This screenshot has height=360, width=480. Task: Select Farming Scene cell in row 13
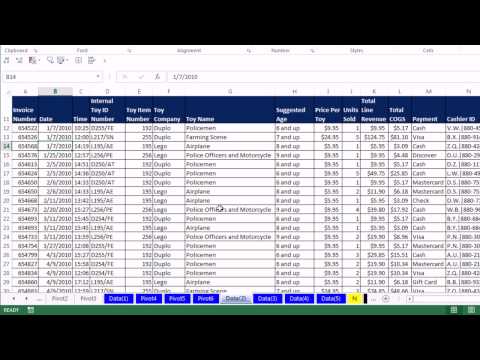pos(230,137)
